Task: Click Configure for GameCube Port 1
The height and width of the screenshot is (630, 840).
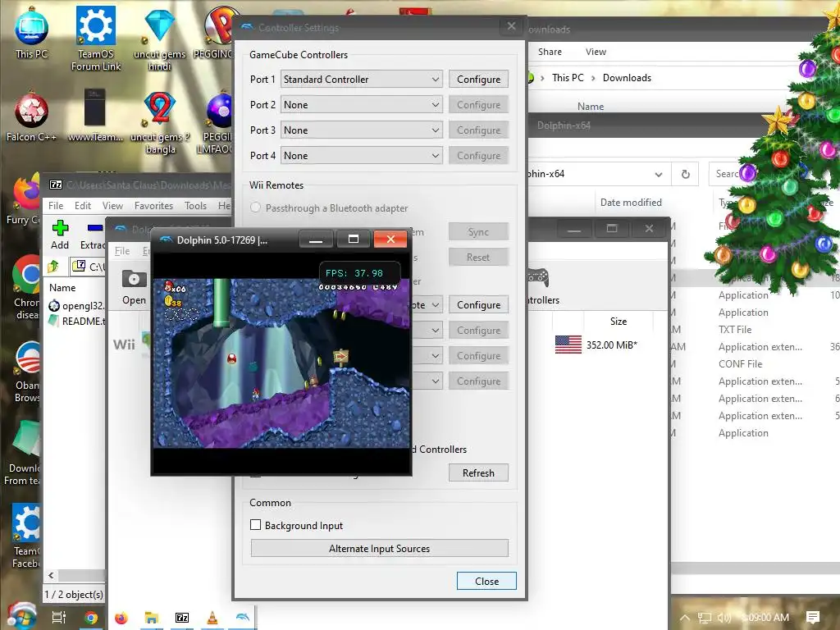Action: pyautogui.click(x=478, y=80)
